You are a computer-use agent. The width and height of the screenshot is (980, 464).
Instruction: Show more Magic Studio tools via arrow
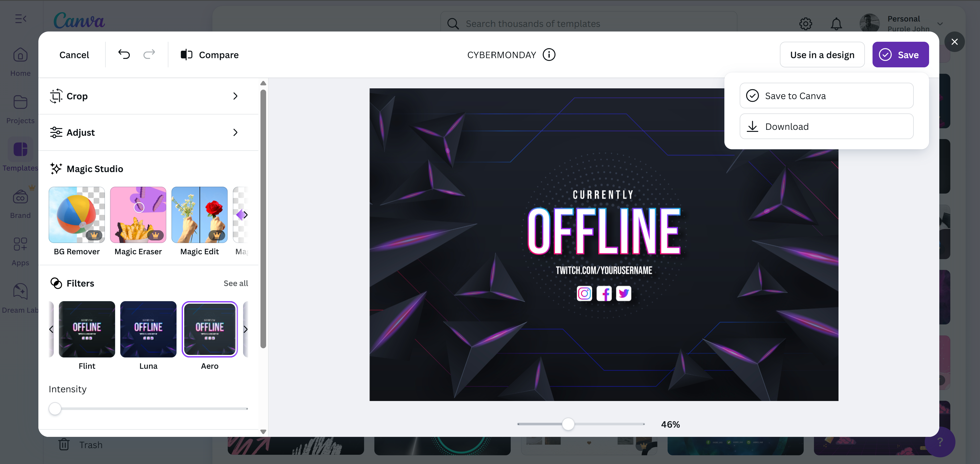tap(245, 214)
